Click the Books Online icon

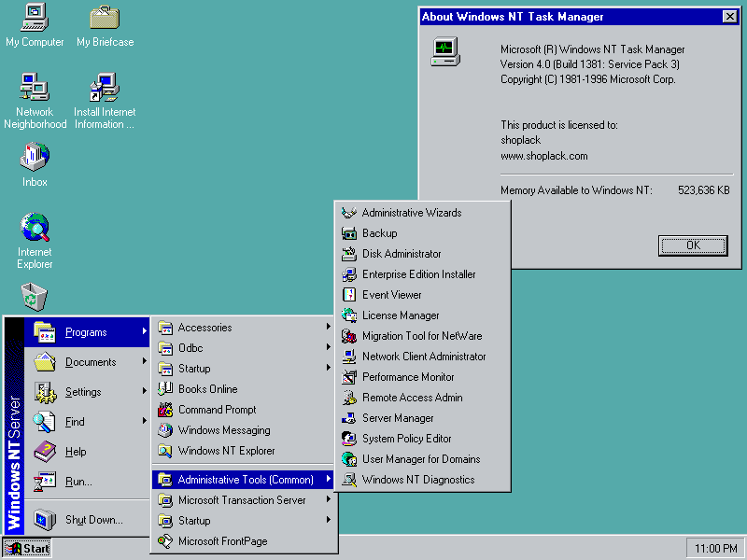coord(165,389)
